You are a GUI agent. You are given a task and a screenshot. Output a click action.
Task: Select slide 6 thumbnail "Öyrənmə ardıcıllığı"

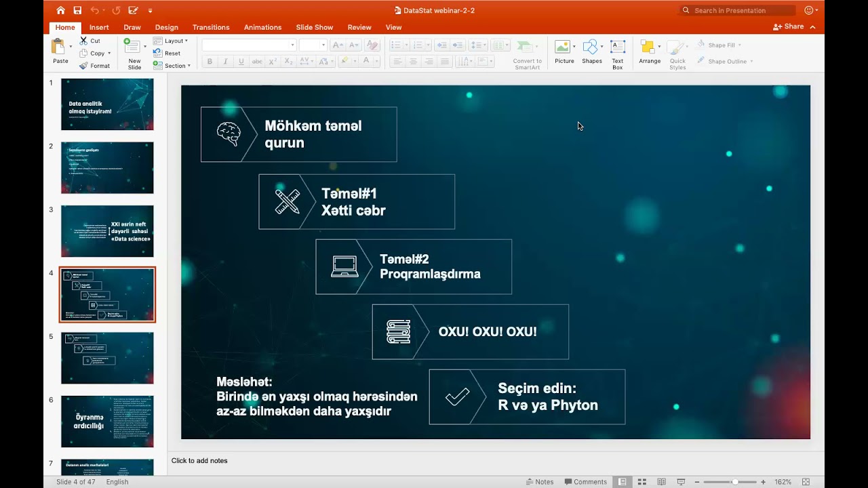point(107,422)
